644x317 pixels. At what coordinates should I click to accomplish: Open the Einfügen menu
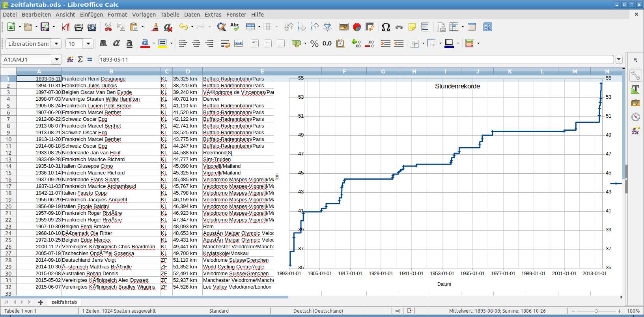pos(91,15)
